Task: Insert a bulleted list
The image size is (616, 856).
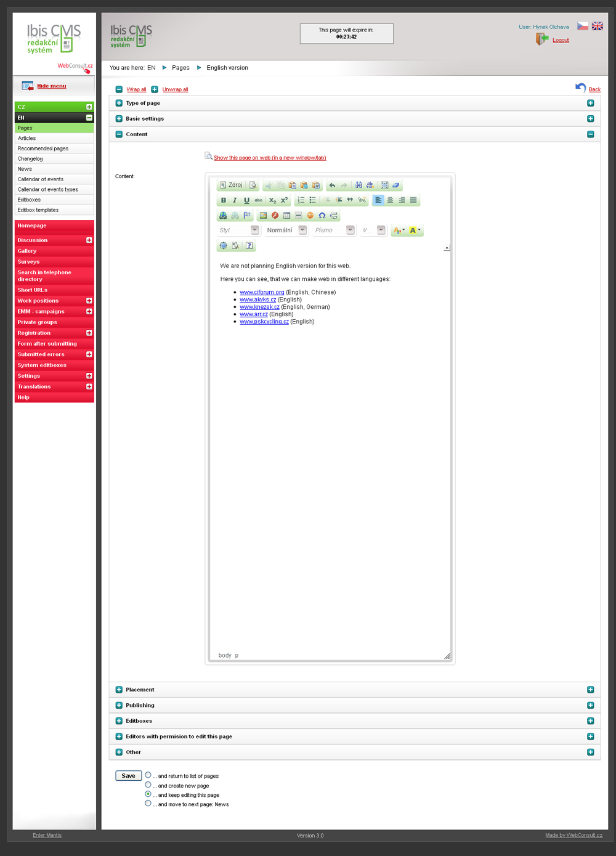Action: [312, 200]
